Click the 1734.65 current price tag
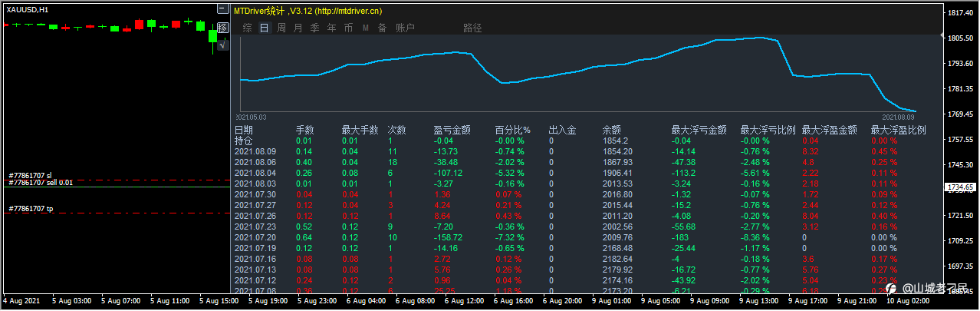The image size is (980, 311). pos(960,187)
